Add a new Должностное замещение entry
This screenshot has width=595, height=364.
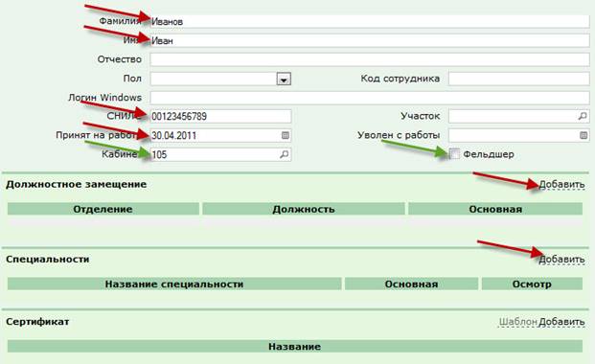pyautogui.click(x=561, y=185)
